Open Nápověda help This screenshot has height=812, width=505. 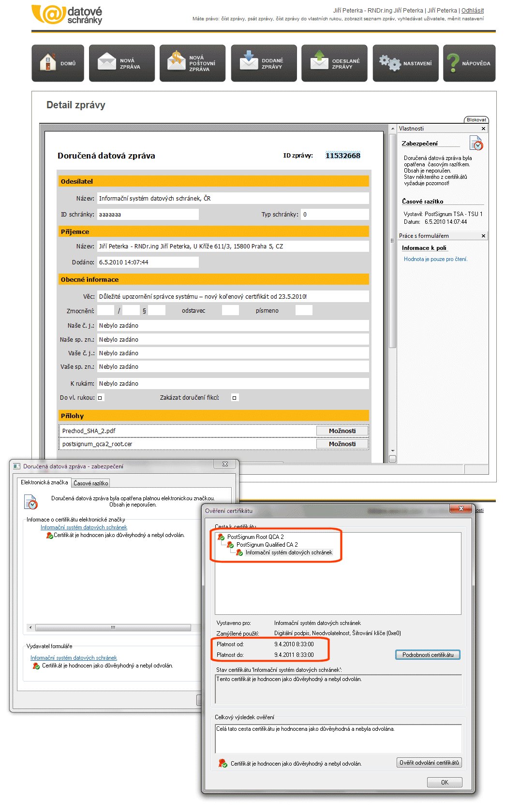point(469,63)
